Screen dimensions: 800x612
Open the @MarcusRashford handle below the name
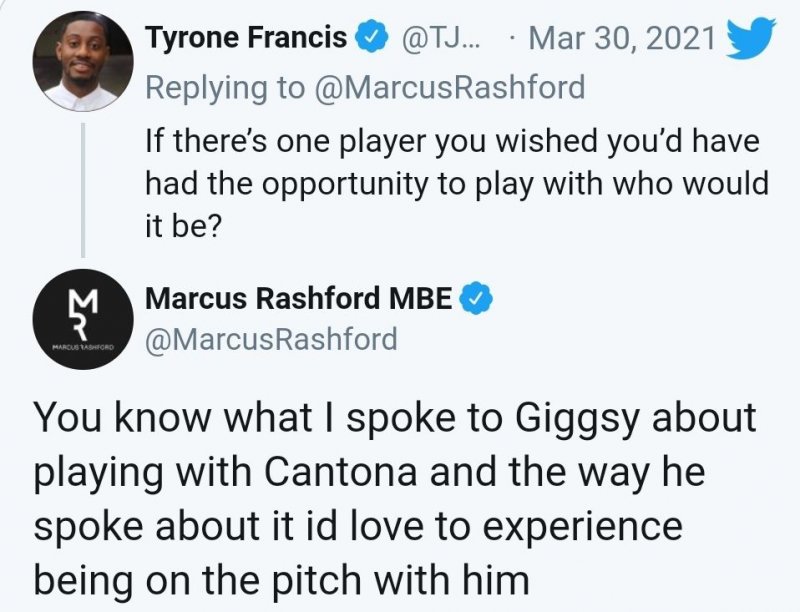pyautogui.click(x=271, y=339)
